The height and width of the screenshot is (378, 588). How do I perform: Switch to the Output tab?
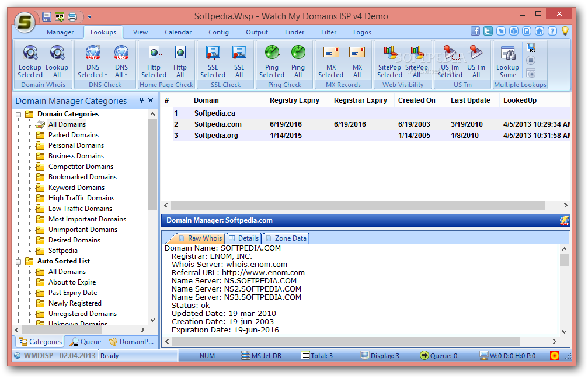pos(257,32)
